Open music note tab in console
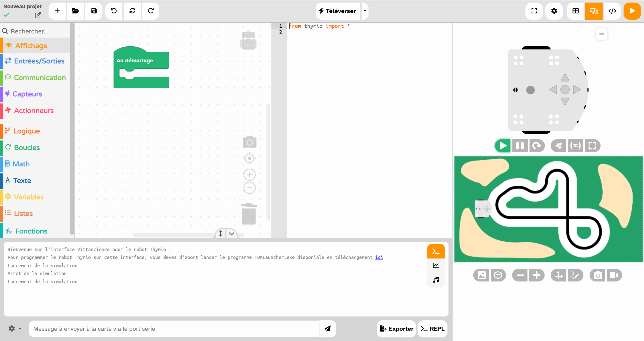Image resolution: width=644 pixels, height=341 pixels. click(436, 280)
